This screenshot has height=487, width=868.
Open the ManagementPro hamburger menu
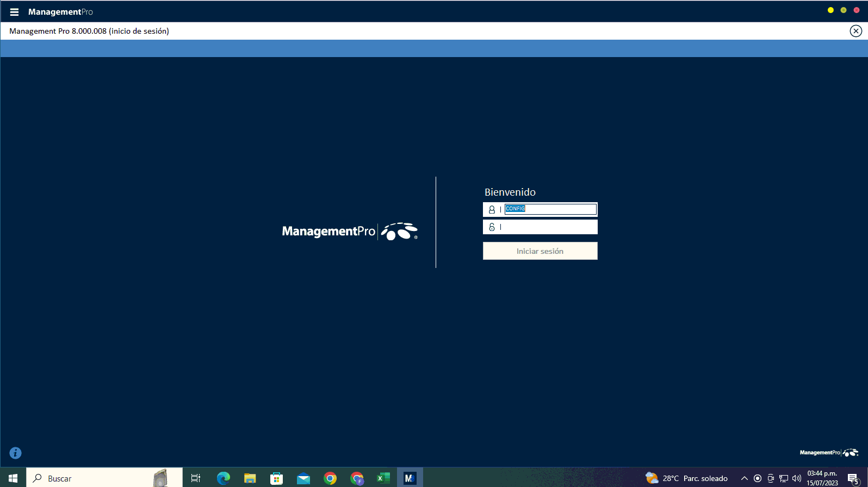[x=14, y=12]
